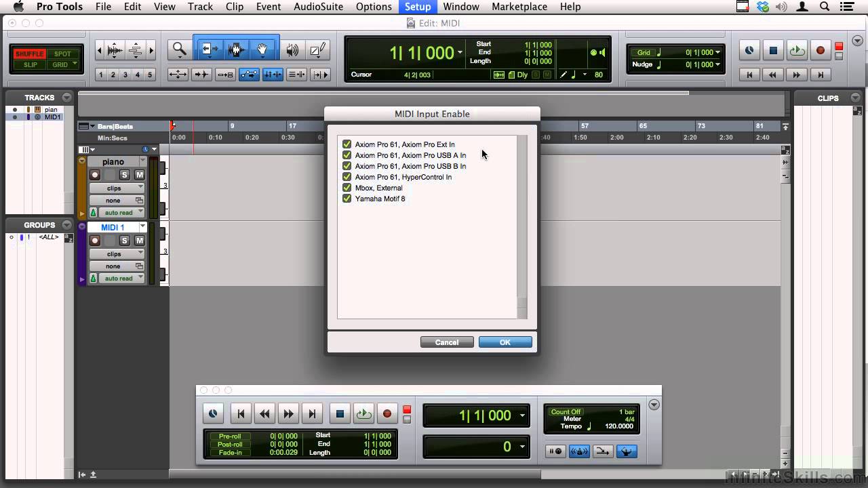The image size is (868, 488).
Task: Solo the MIDI 1 track
Action: click(124, 241)
